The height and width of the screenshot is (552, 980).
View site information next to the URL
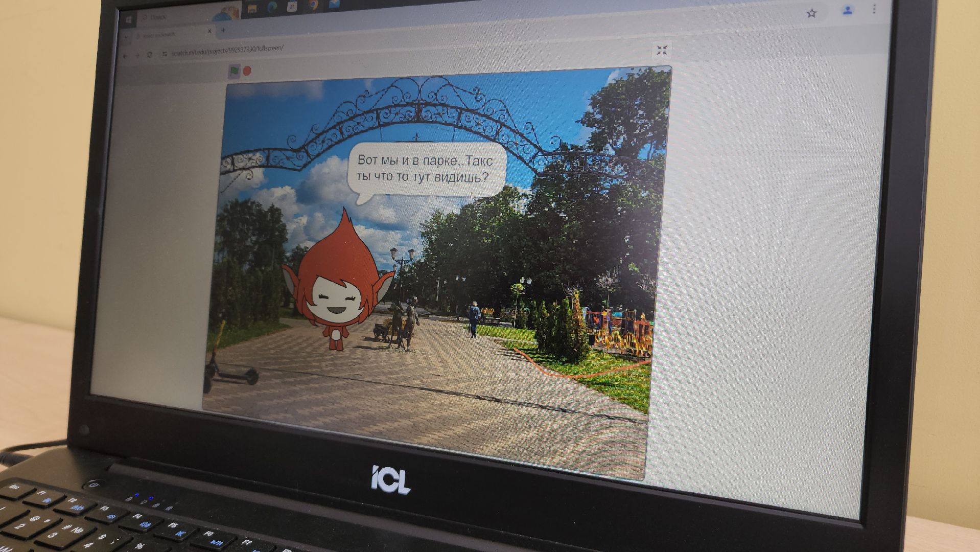(x=165, y=54)
